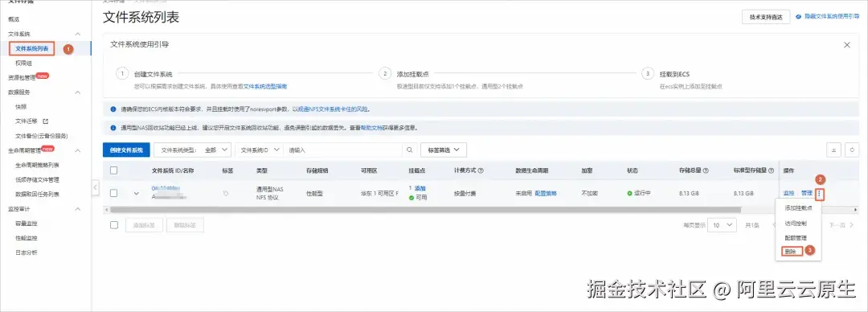
Task: Open 文件系统列表 in the sidebar
Action: click(x=32, y=49)
